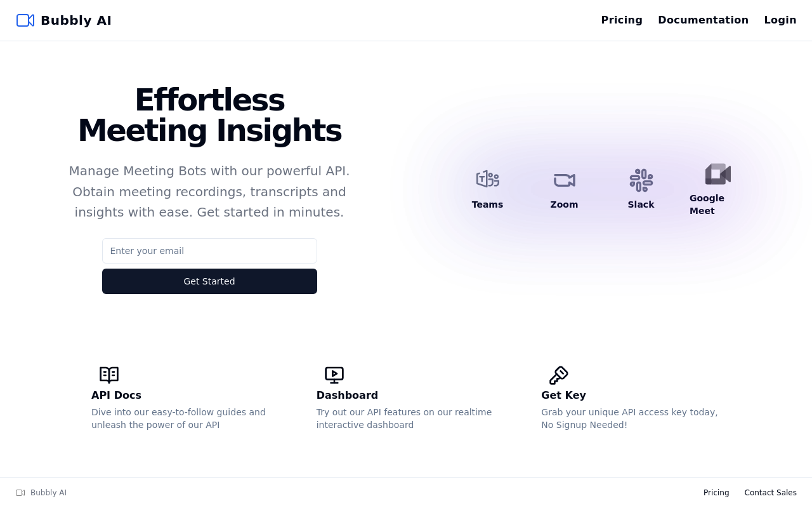812x508 pixels.
Task: Go to Login in the header
Action: [780, 20]
